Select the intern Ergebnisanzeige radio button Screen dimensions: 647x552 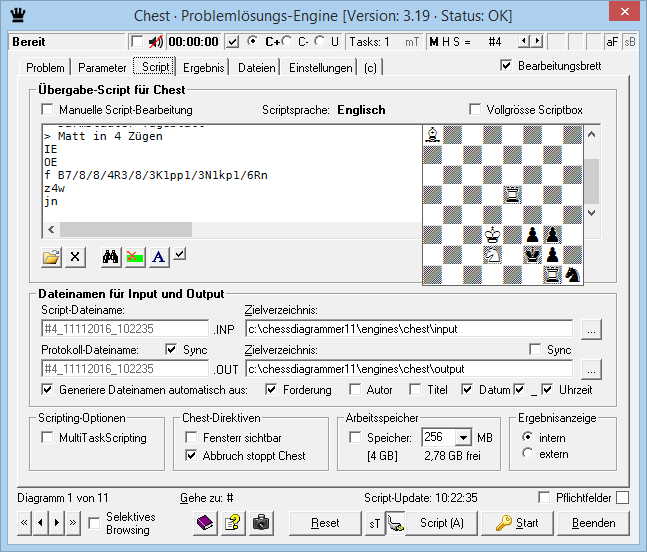click(x=527, y=437)
